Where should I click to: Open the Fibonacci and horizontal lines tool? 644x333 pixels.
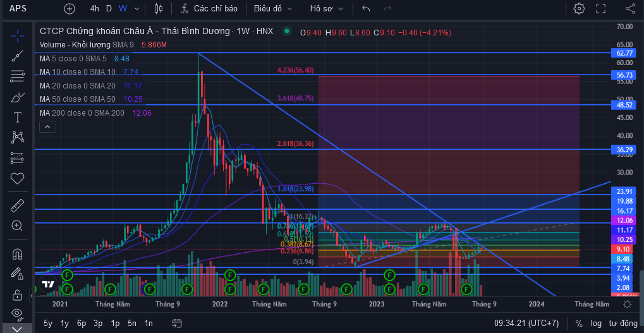[17, 76]
